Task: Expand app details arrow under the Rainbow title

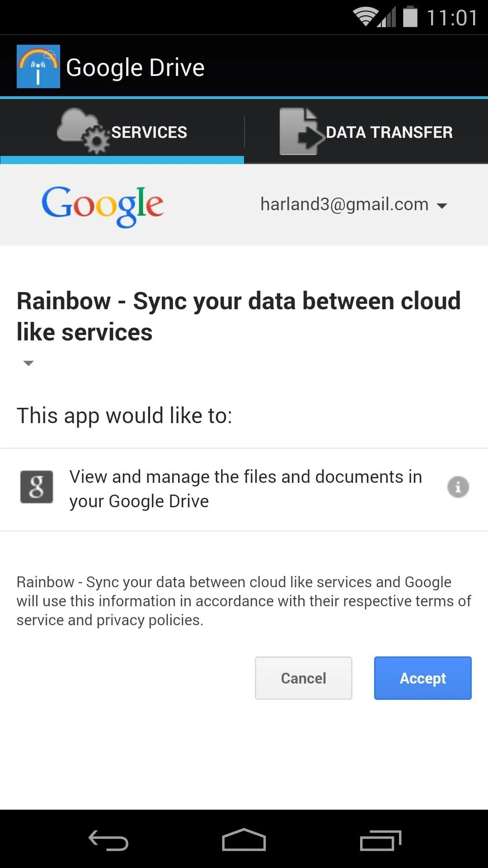Action: pyautogui.click(x=28, y=363)
